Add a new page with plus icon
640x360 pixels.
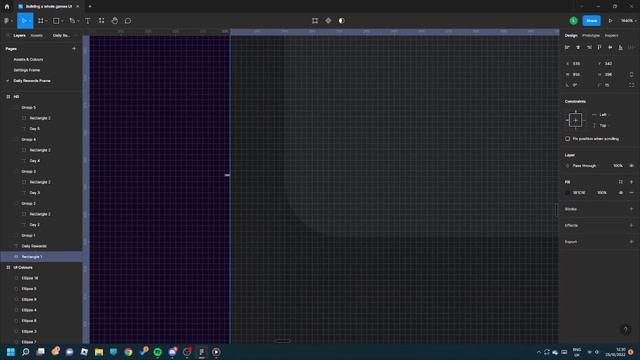74,49
